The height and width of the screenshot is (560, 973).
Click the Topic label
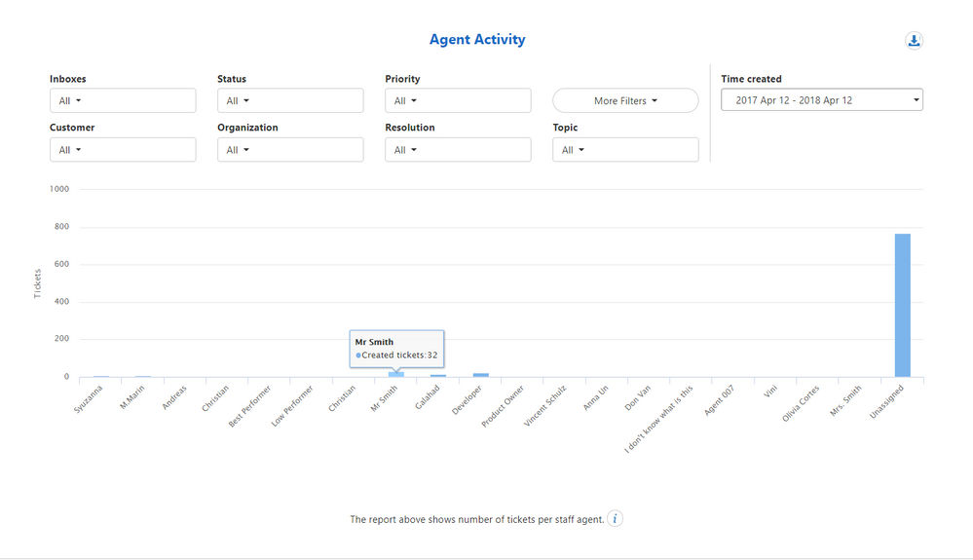pos(565,128)
